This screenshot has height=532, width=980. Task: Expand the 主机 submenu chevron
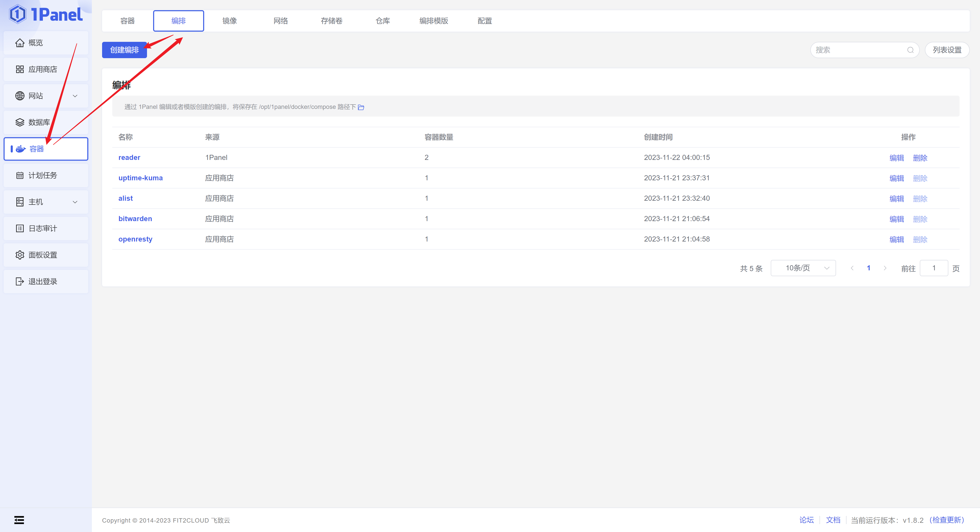point(75,202)
